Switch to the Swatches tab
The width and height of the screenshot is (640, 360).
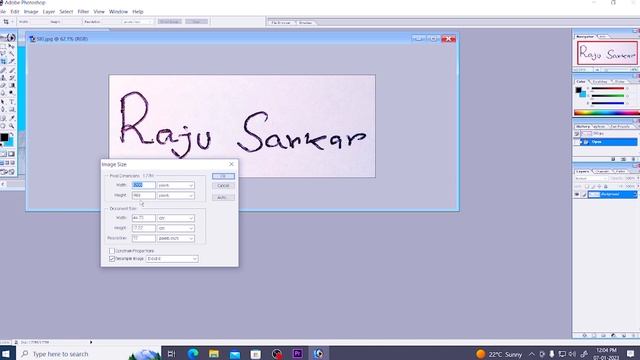pos(600,82)
